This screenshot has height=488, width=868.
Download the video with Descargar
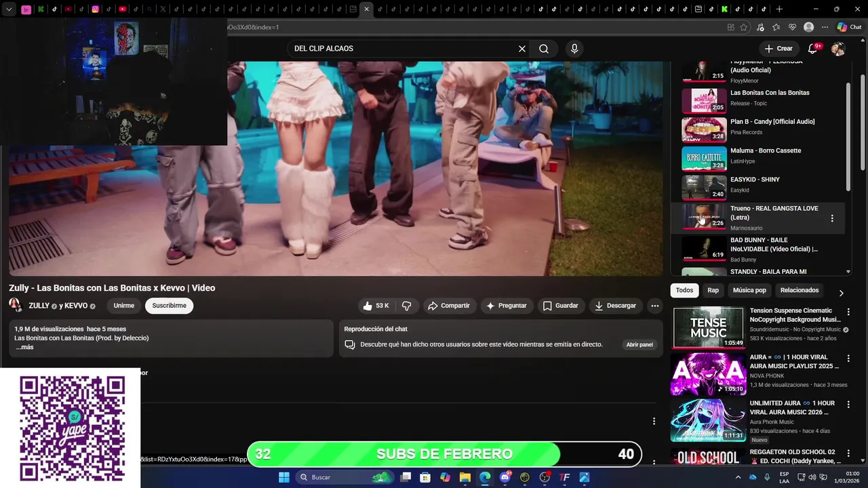pyautogui.click(x=616, y=306)
